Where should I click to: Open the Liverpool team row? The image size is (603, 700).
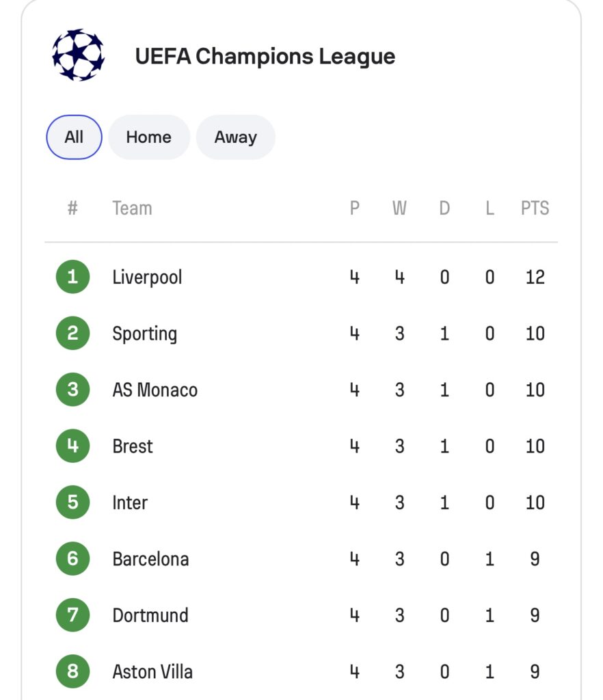[x=301, y=277]
